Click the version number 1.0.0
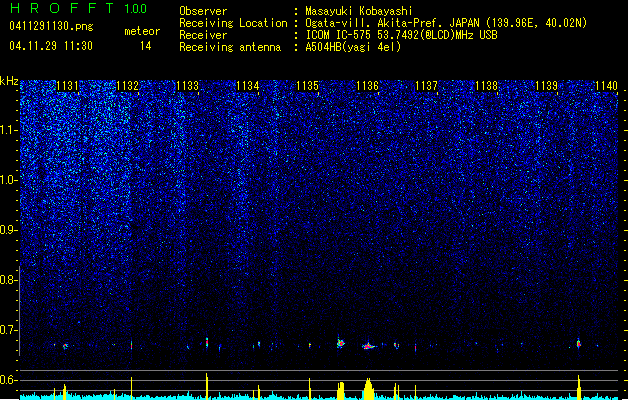Screen dimensions: 629x400 tap(136, 9)
